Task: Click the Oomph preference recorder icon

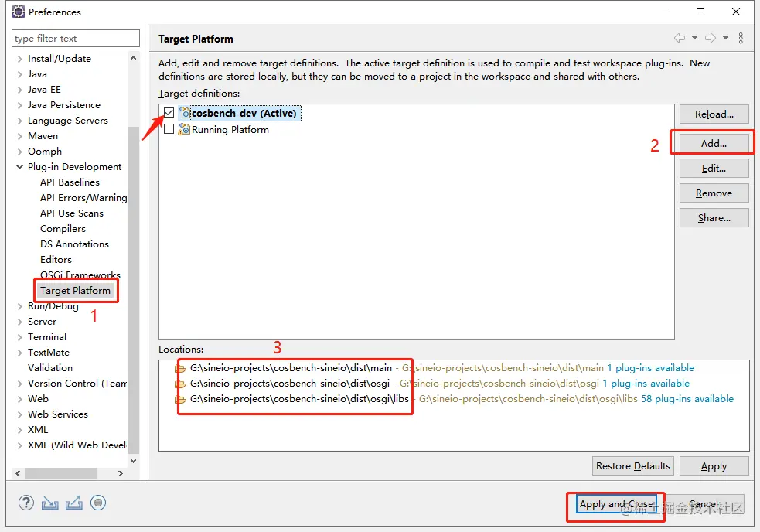Action: [98, 503]
